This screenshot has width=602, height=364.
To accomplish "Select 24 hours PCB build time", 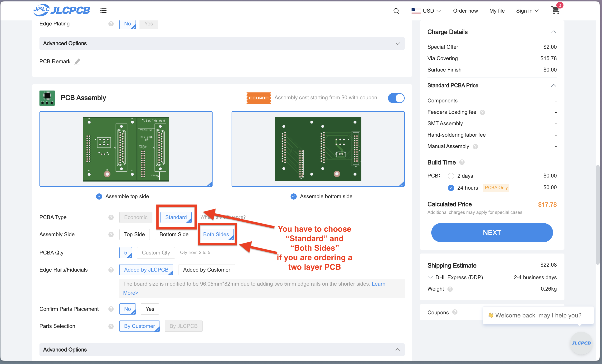I will [451, 187].
